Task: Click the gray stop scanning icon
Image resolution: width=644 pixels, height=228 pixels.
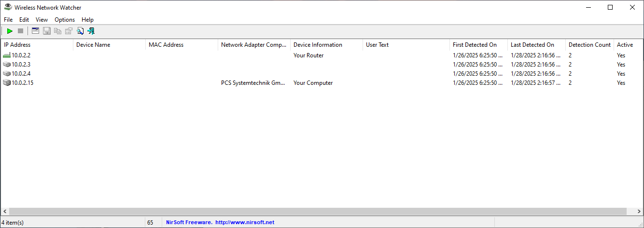Action: [x=20, y=31]
